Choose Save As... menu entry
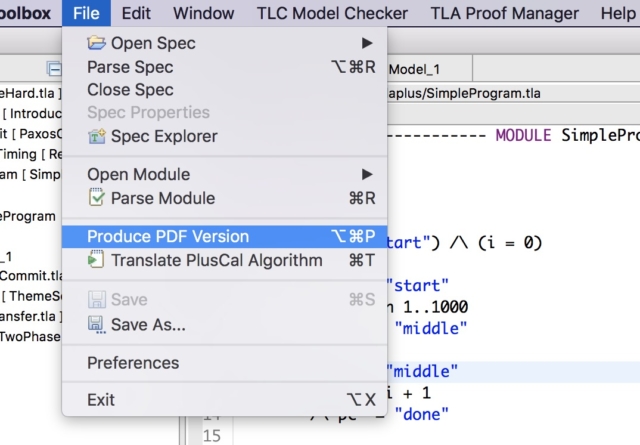The height and width of the screenshot is (445, 640). 224,325
